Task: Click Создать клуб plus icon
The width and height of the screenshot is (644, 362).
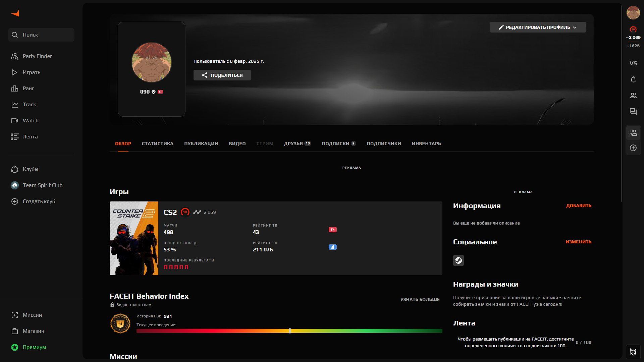Action: pyautogui.click(x=14, y=201)
